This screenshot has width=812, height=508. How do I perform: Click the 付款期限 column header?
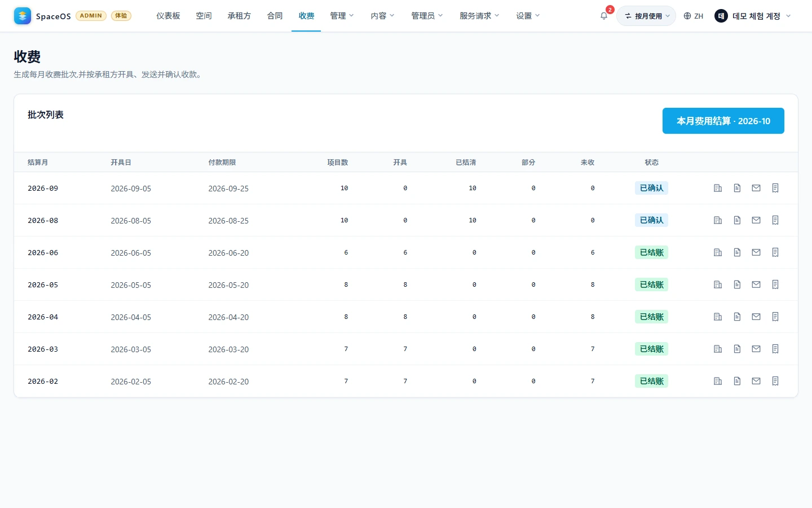pyautogui.click(x=222, y=162)
